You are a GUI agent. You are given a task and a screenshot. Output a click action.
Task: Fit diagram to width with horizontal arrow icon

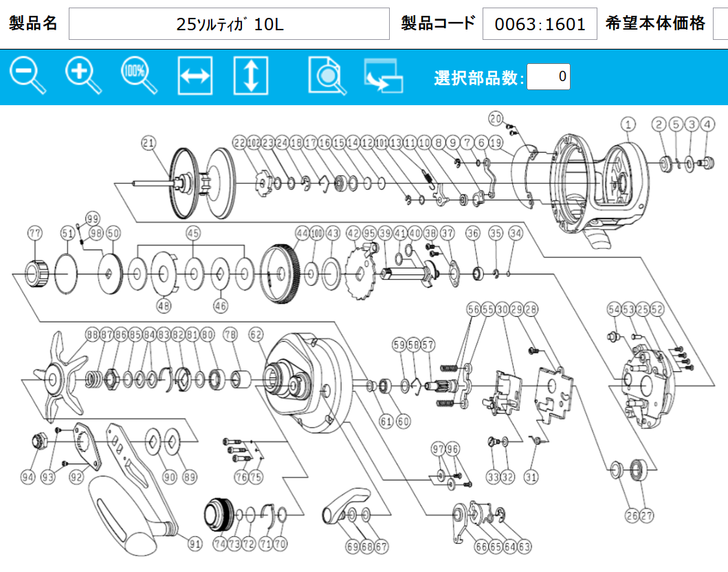(195, 76)
